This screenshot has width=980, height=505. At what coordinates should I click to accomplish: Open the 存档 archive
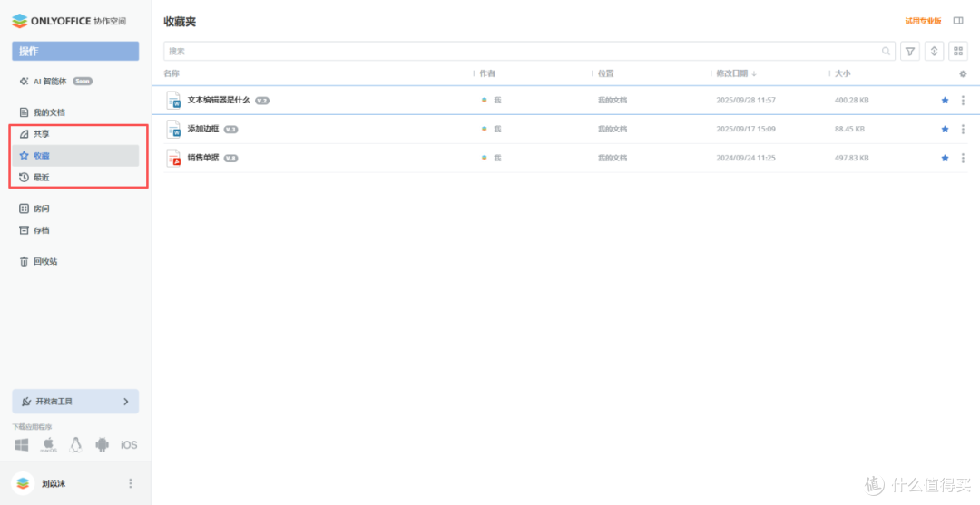tap(34, 230)
